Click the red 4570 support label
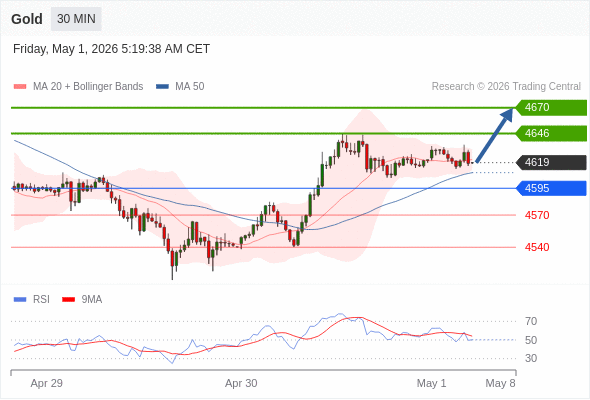The height and width of the screenshot is (400, 590). (x=537, y=215)
